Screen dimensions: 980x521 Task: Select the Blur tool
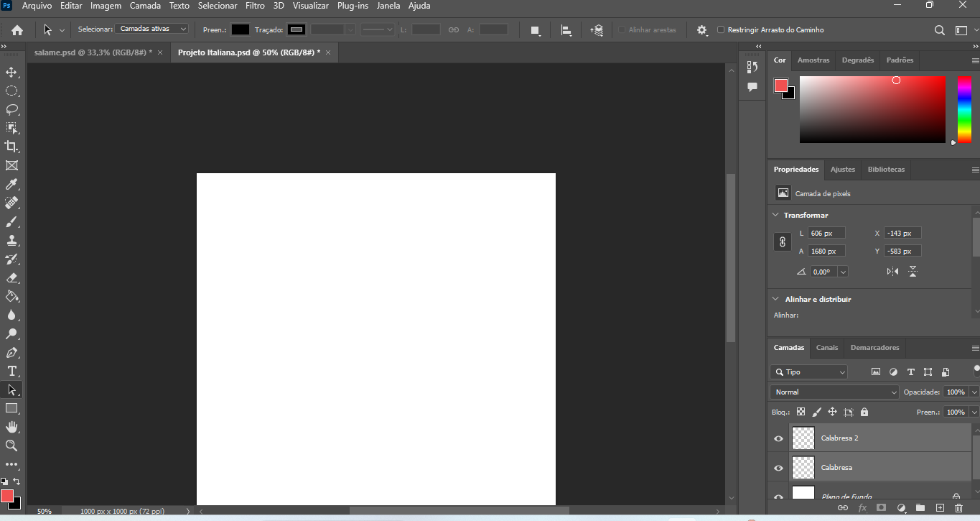click(x=11, y=315)
